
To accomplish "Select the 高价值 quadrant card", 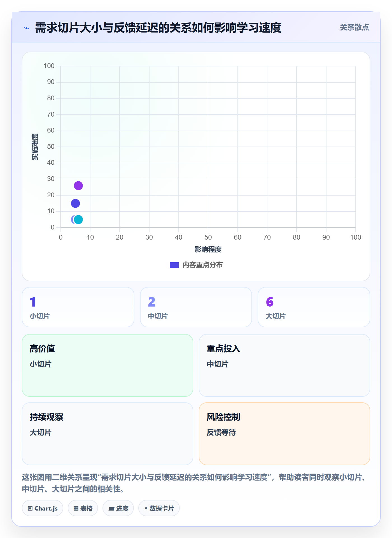I will point(108,365).
